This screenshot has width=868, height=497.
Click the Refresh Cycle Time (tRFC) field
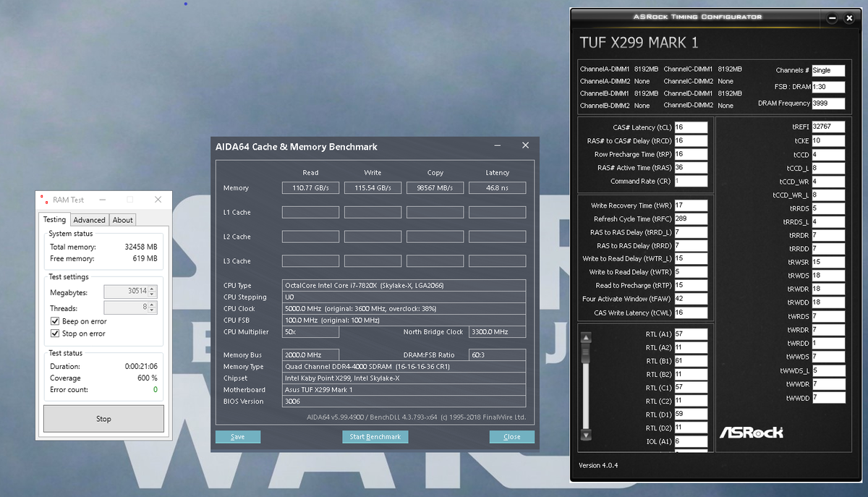[691, 219]
